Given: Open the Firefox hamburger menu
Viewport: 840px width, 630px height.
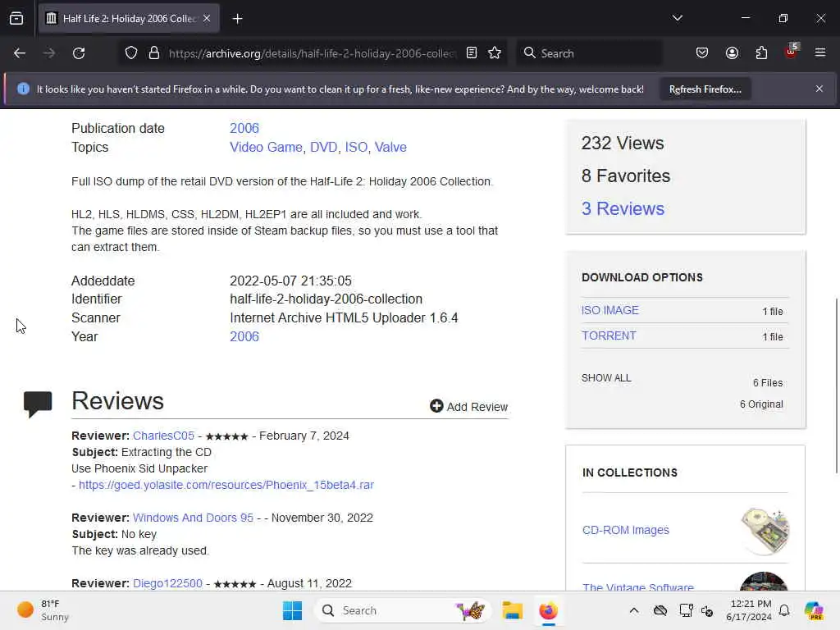Looking at the screenshot, I should pyautogui.click(x=820, y=52).
